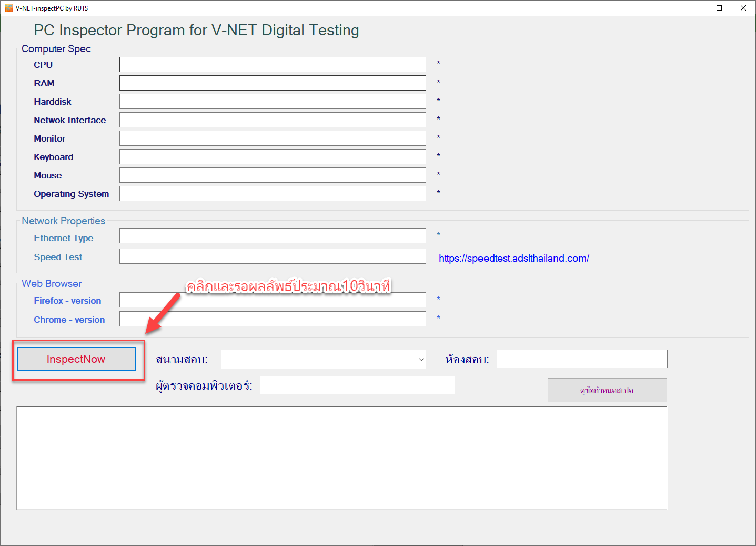
Task: Select the Harddisk text box
Action: point(272,101)
